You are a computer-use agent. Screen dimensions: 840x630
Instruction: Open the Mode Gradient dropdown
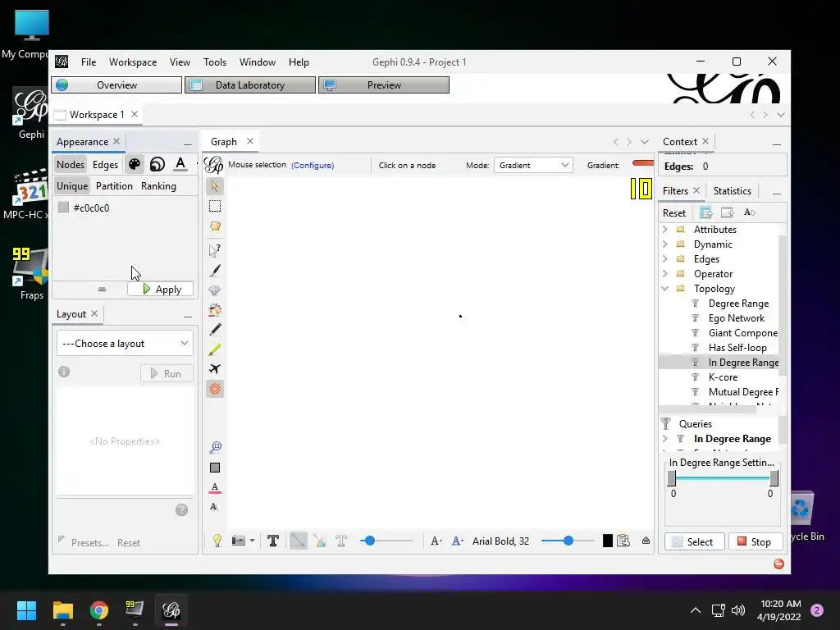[x=533, y=165]
